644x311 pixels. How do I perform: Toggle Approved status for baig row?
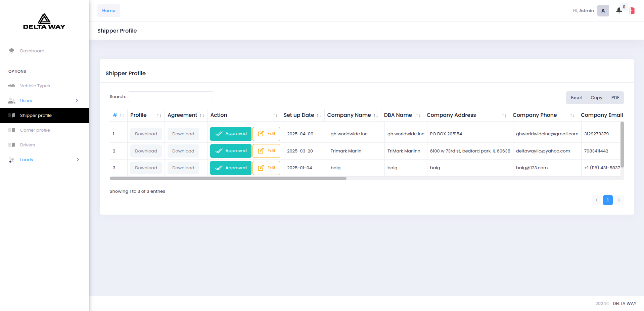[x=231, y=168]
